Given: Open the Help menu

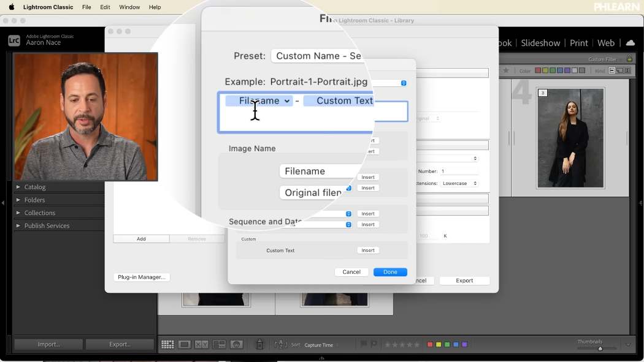Looking at the screenshot, I should tap(155, 7).
